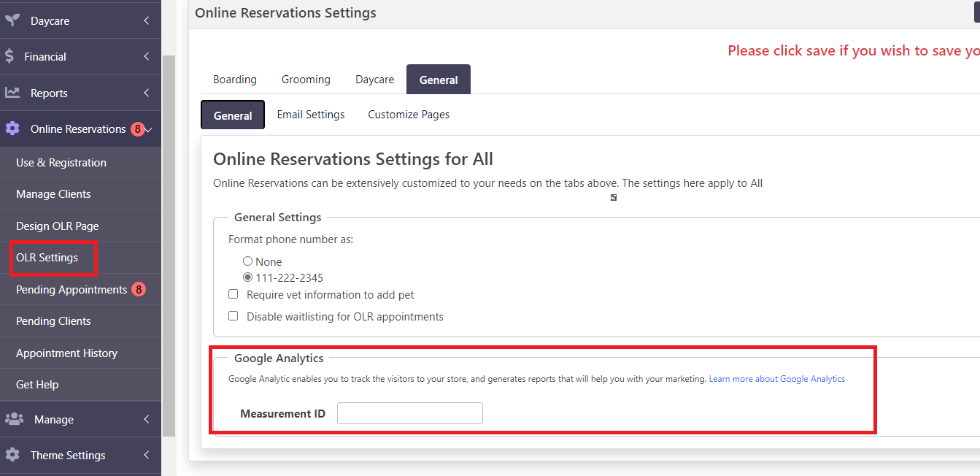Click the General Settings section label
This screenshot has width=980, height=476.
[x=277, y=217]
